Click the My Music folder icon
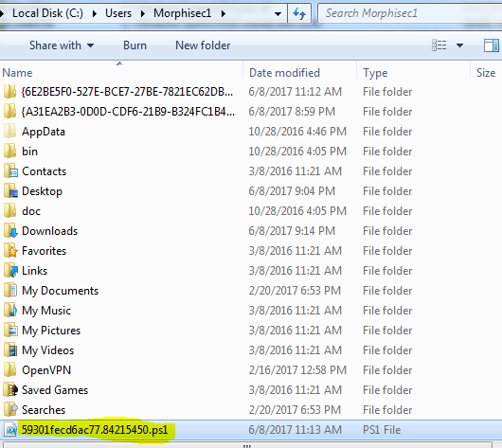502x448 pixels. (10, 311)
